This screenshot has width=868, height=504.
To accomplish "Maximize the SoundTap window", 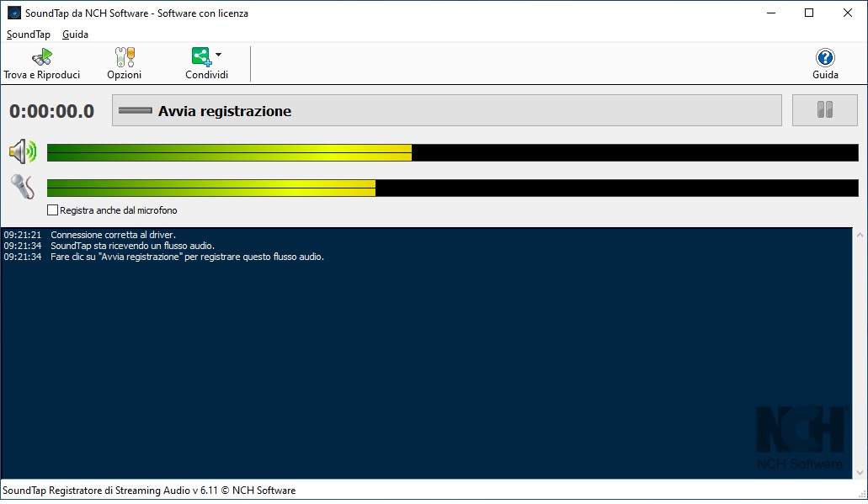I will pos(809,13).
